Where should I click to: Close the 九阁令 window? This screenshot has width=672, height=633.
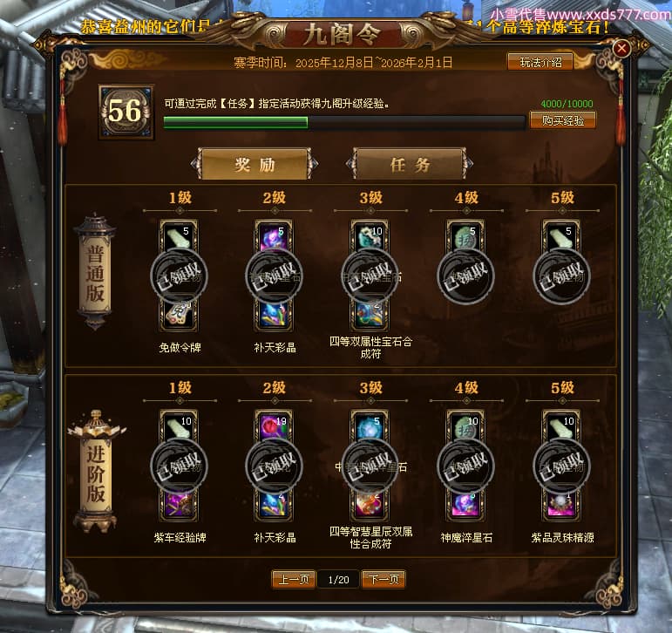(x=621, y=49)
